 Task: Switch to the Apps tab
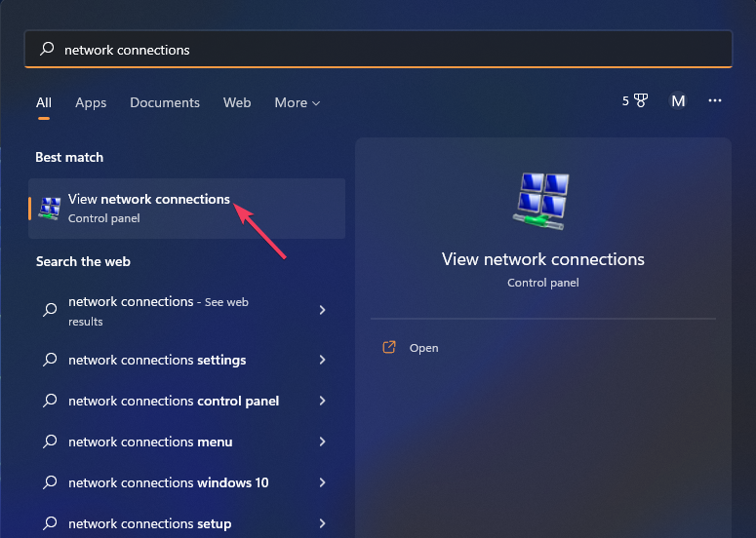91,102
